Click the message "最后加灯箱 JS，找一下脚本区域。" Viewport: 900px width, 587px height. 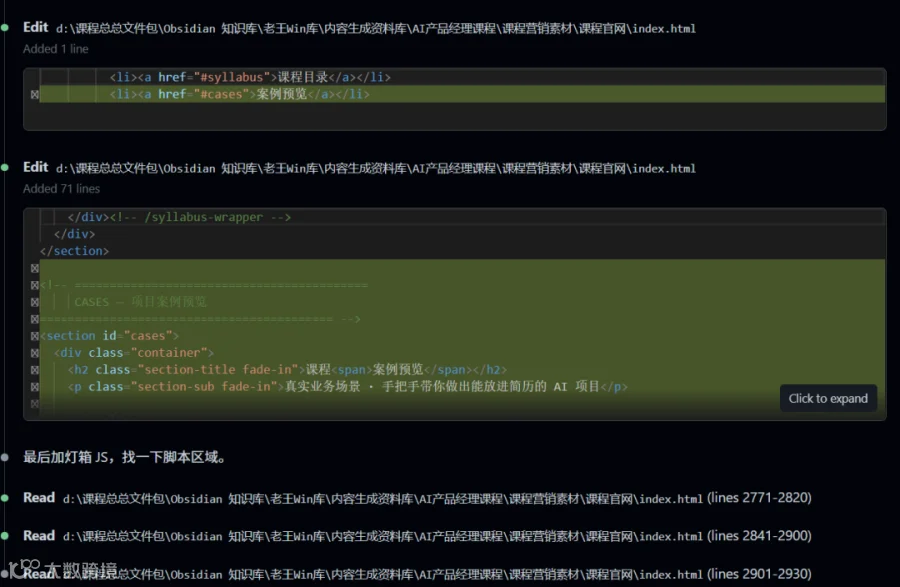click(126, 457)
